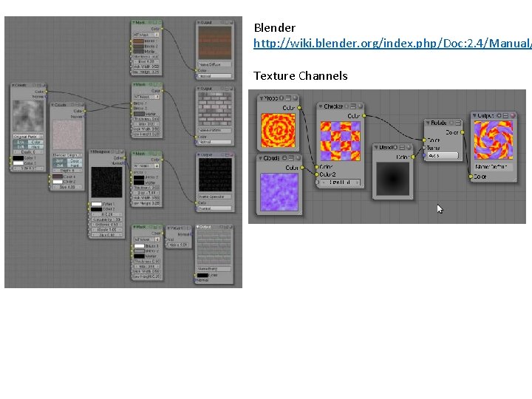532x399 pixels.
Task: Click the red sphere icon on the swirl Output node
Action: tap(513, 116)
